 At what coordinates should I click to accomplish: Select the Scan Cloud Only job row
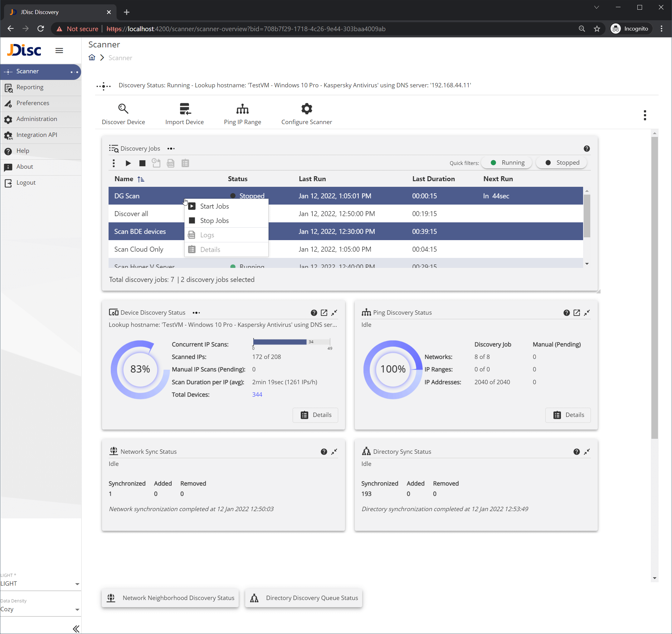139,249
